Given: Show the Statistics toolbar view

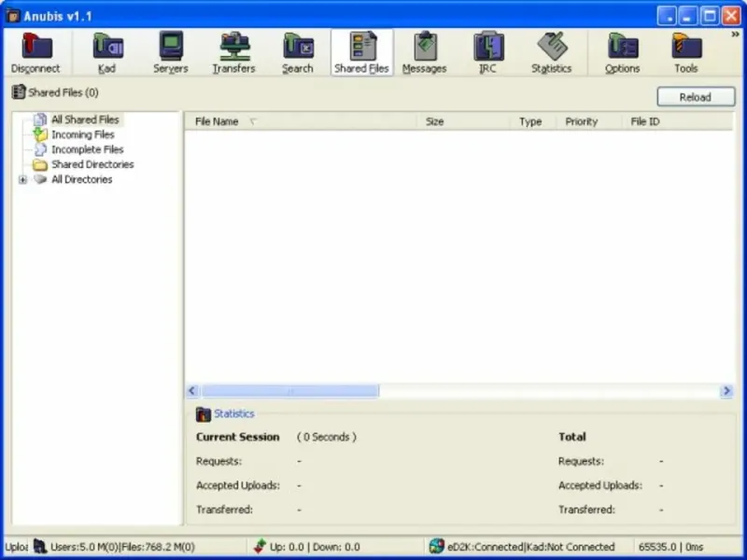Looking at the screenshot, I should coord(552,52).
